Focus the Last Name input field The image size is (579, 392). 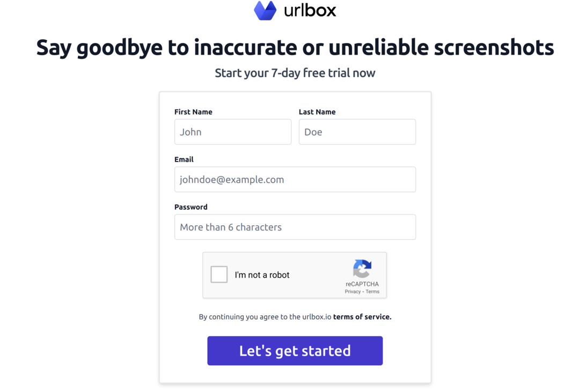tap(357, 132)
